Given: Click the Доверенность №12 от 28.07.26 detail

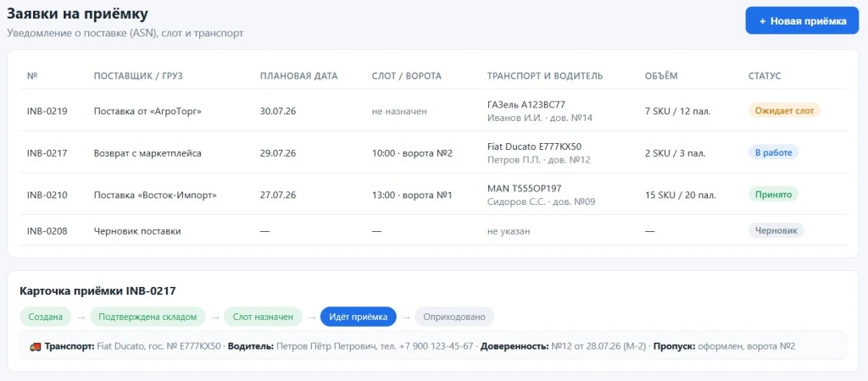Looking at the screenshot, I should [563, 347].
